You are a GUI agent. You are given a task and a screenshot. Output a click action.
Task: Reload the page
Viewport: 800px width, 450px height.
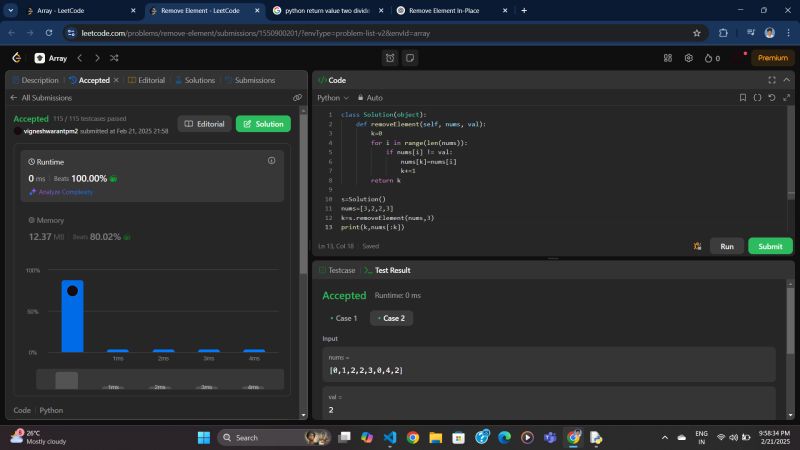[x=48, y=33]
